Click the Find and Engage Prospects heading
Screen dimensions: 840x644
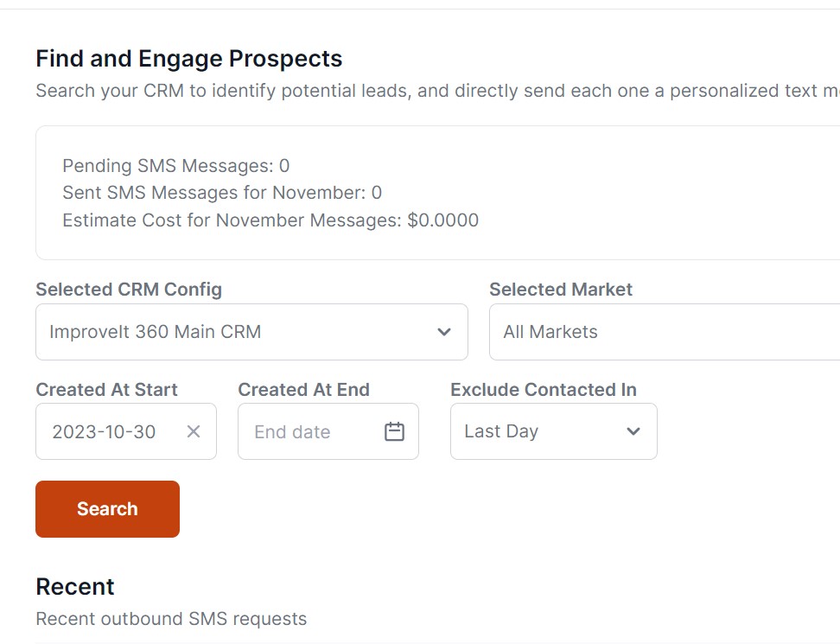pyautogui.click(x=188, y=59)
